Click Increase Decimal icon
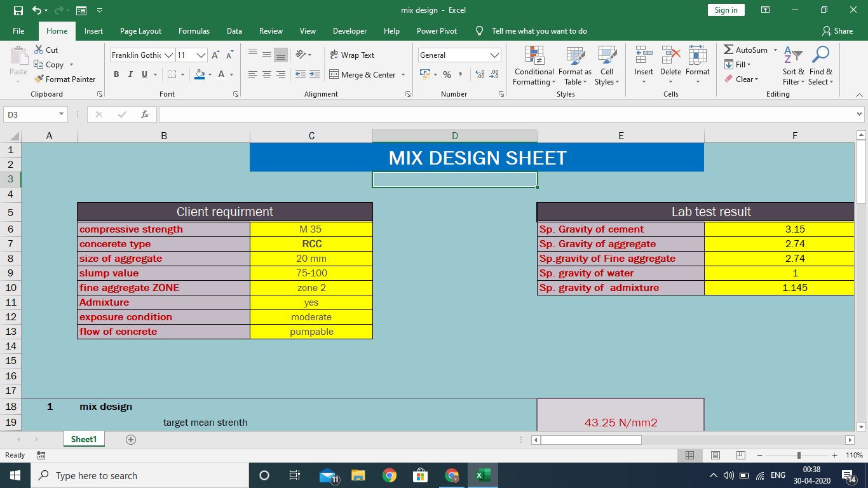This screenshot has width=868, height=488. [x=481, y=74]
